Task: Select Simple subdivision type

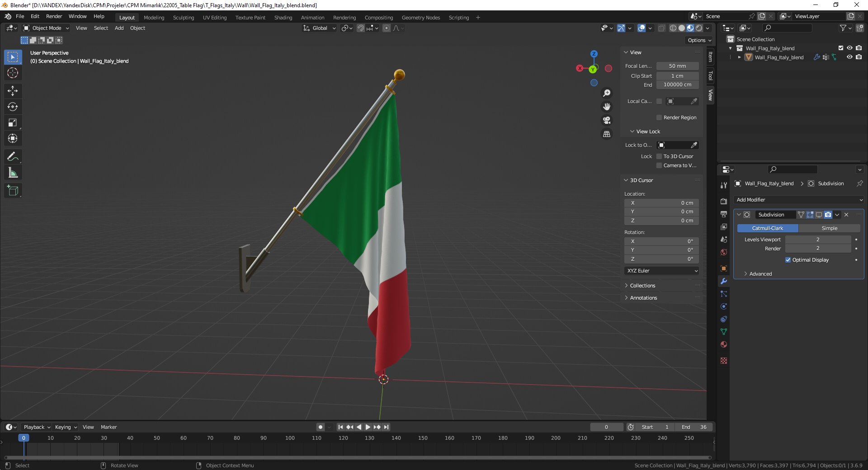Action: (x=829, y=228)
